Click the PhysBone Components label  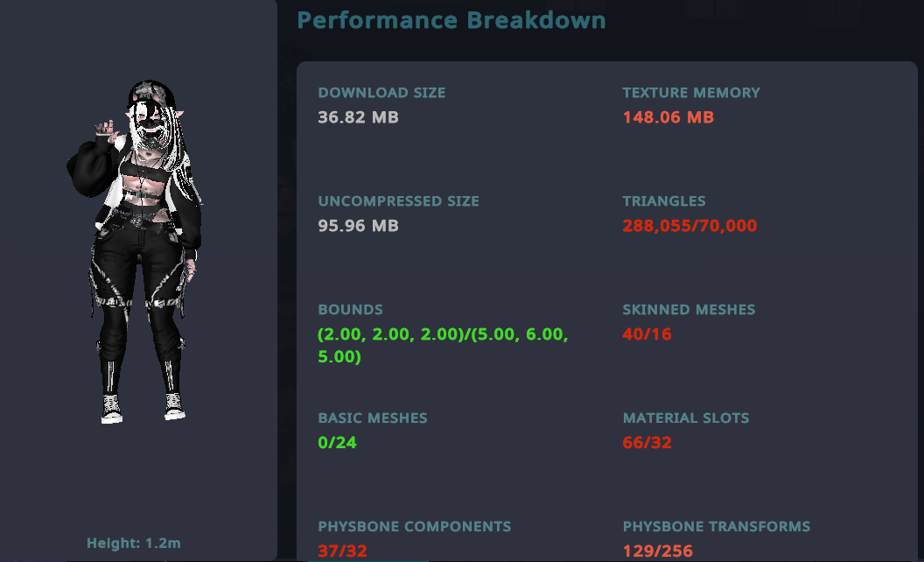pyautogui.click(x=414, y=527)
